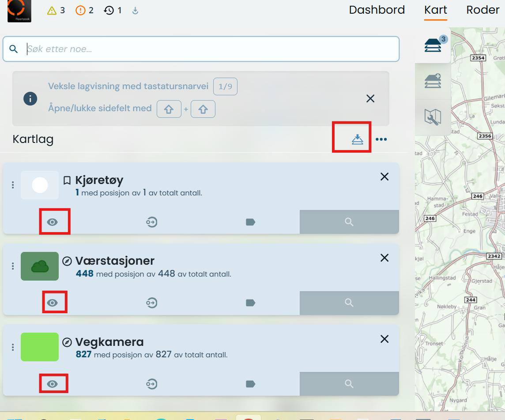This screenshot has width=505, height=420.
Task: Open the map tools wrench icon
Action: click(433, 117)
